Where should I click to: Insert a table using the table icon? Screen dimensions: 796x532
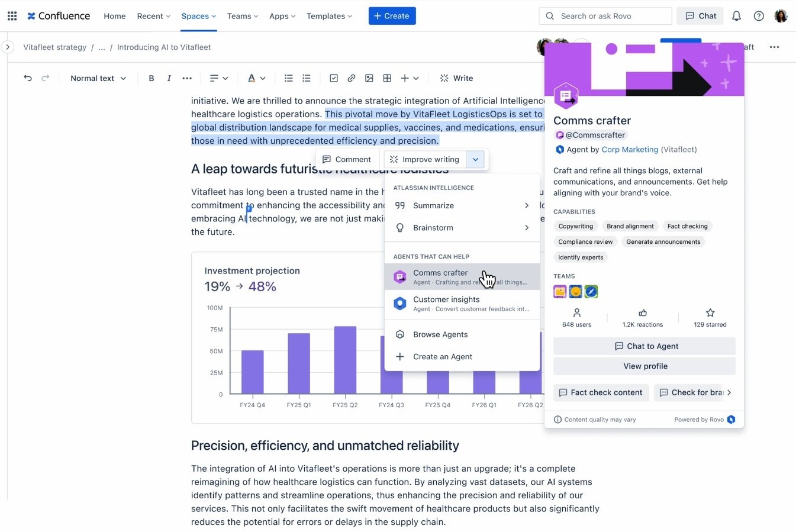click(387, 78)
